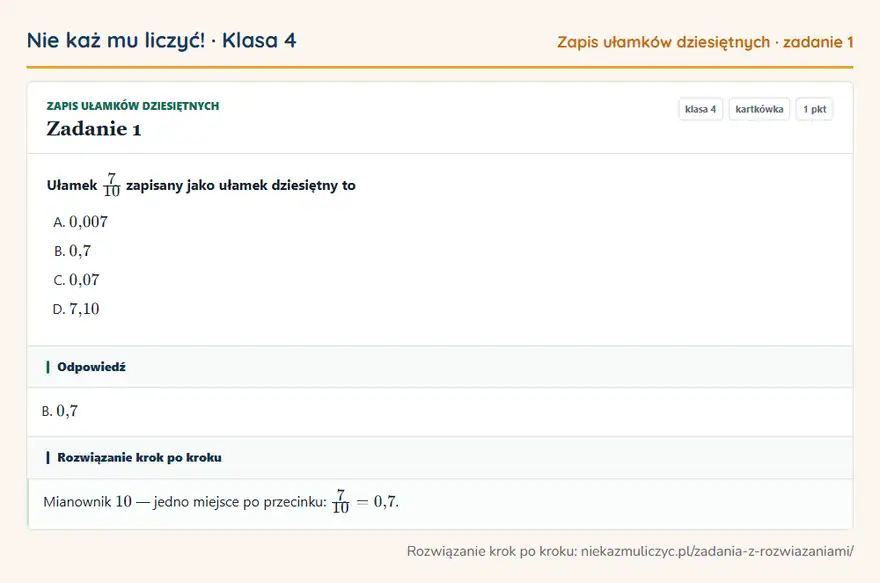Click the '1 pkt' tag

(814, 109)
